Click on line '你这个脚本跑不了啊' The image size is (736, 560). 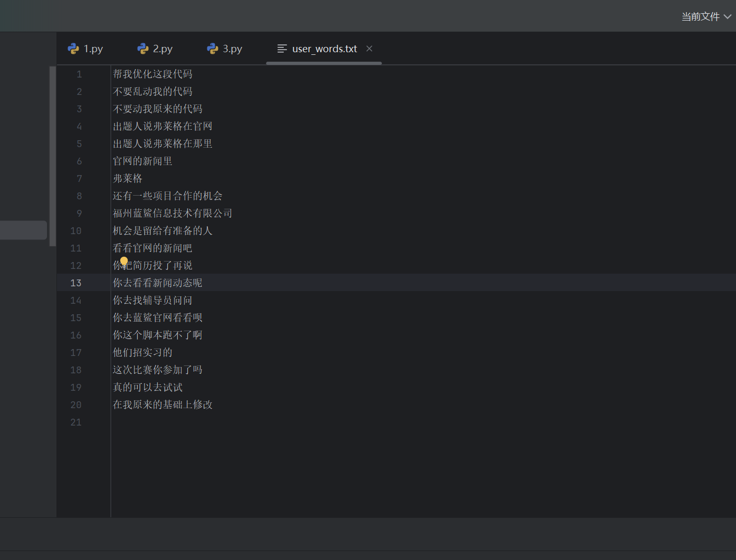(158, 335)
